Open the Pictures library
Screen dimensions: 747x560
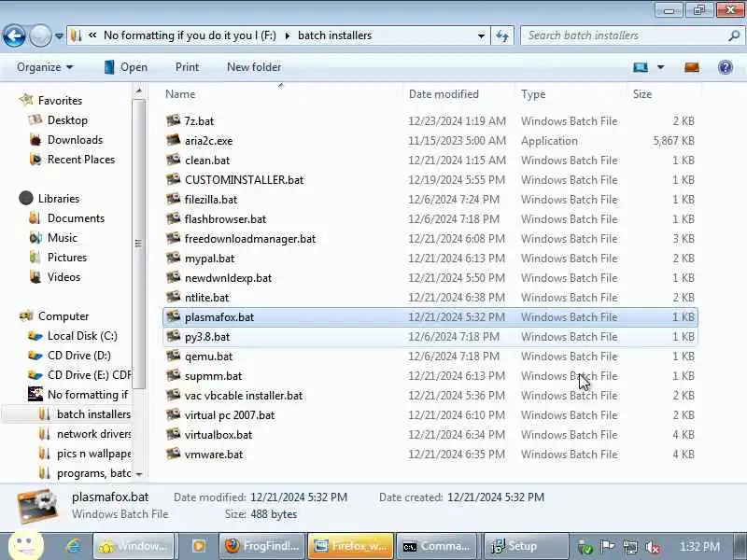pyautogui.click(x=67, y=258)
